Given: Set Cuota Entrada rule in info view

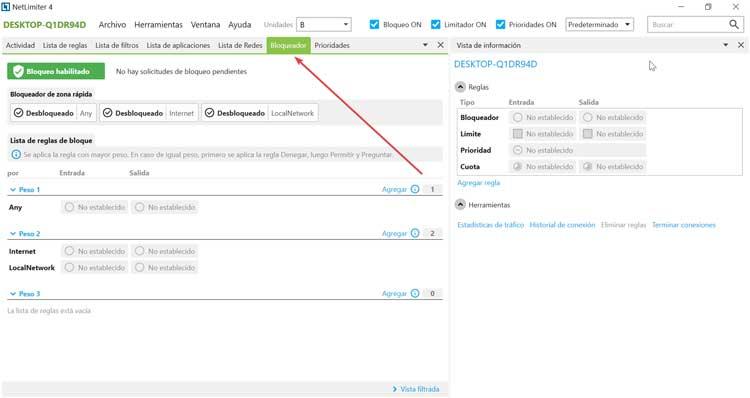Looking at the screenshot, I should tap(543, 166).
